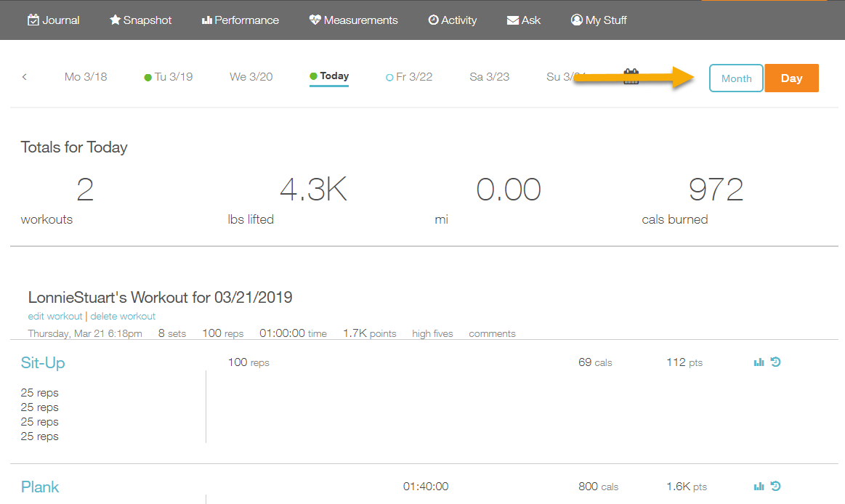Viewport: 845px width, 504px height.
Task: Click the Sit-Up bar chart stats icon
Action: click(759, 362)
